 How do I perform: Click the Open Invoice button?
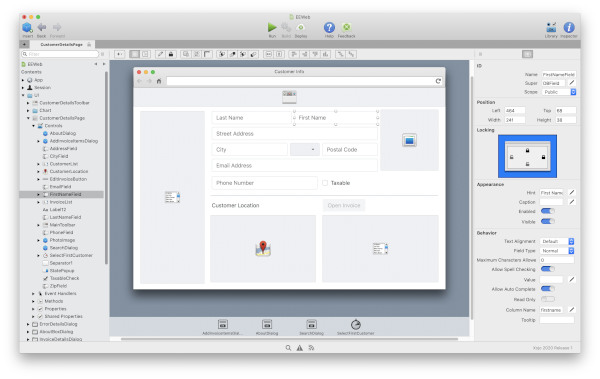pyautogui.click(x=344, y=206)
